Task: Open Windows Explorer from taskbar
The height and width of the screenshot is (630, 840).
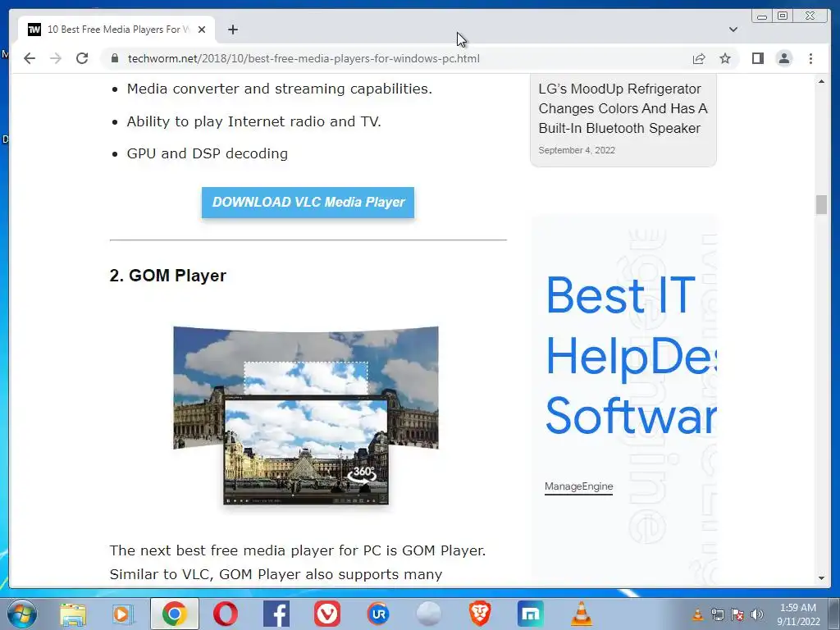Action: click(73, 614)
